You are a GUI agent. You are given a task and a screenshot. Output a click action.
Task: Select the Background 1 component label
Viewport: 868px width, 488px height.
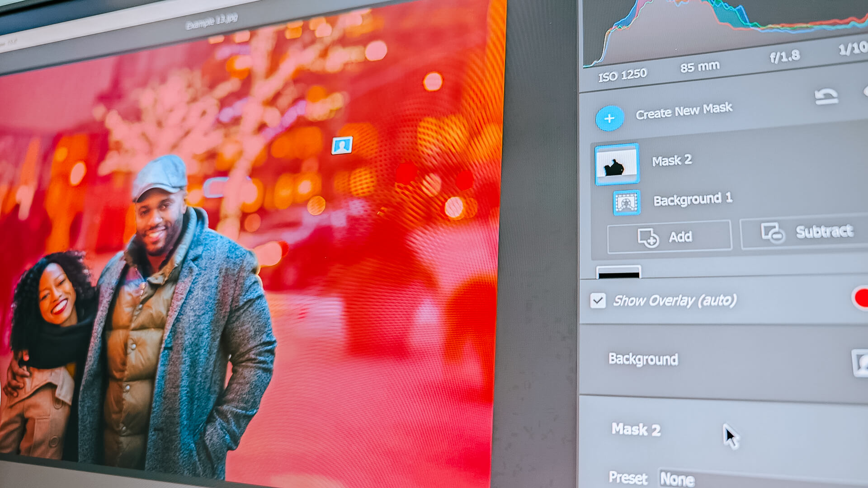(x=692, y=199)
